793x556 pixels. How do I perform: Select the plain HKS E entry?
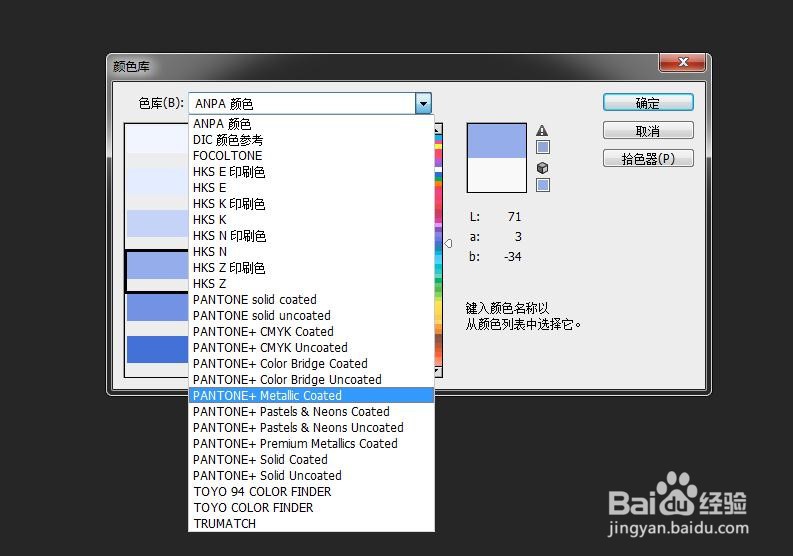point(311,188)
